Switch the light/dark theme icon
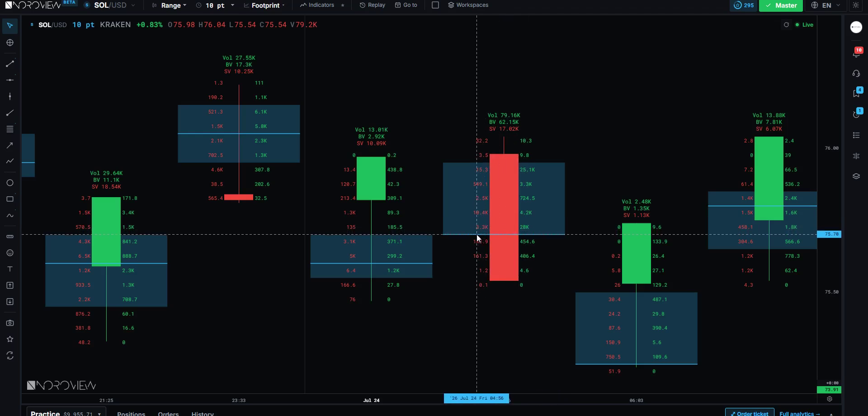The width and height of the screenshot is (868, 416). 856,5
